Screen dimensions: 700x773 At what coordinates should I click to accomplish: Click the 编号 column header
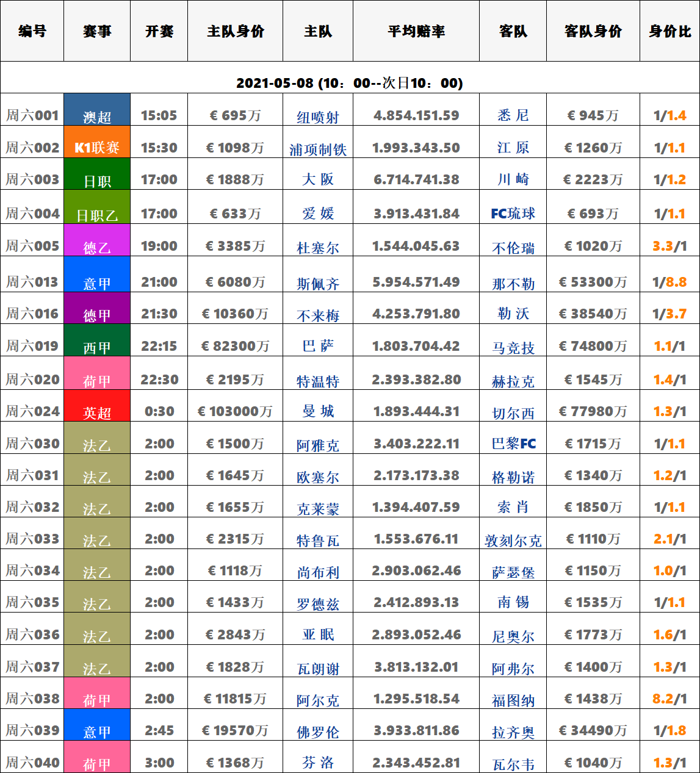pyautogui.click(x=32, y=31)
